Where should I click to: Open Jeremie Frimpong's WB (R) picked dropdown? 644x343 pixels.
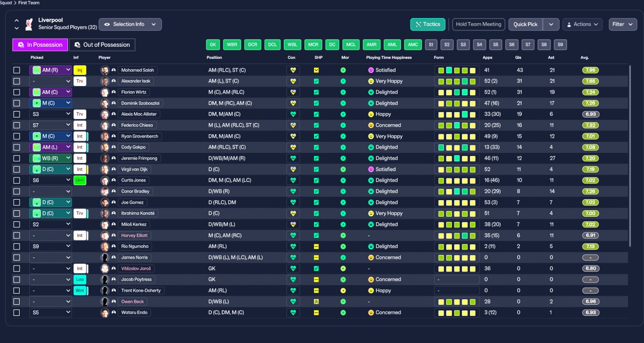pos(51,158)
